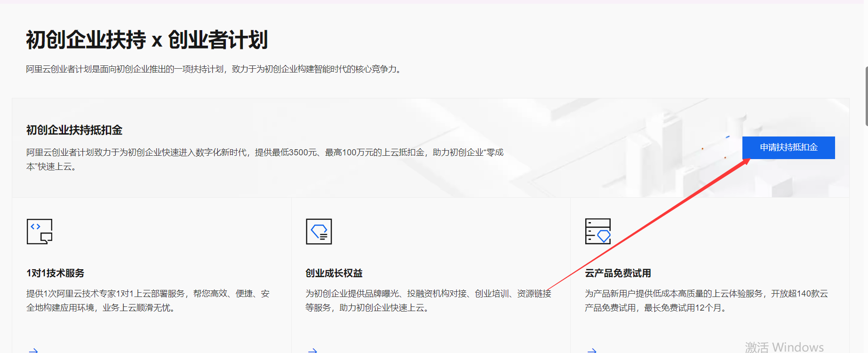The image size is (868, 353).
Task: Select the 创业成长权益 card title
Action: 334,273
